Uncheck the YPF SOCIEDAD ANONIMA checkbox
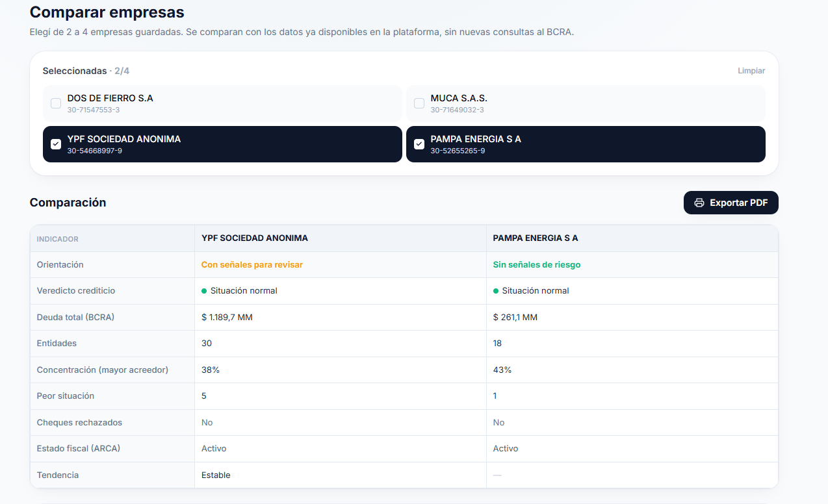This screenshot has width=828, height=504. pos(56,144)
